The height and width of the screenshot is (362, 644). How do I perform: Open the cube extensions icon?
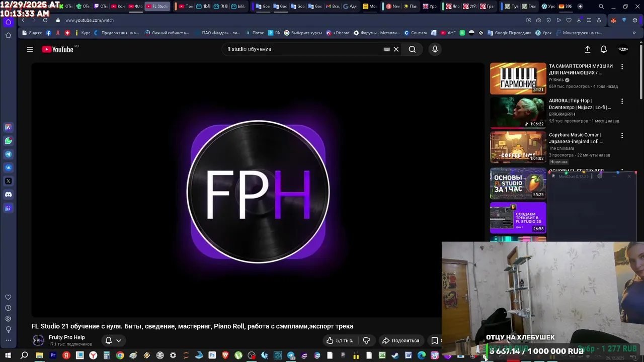tap(634, 20)
